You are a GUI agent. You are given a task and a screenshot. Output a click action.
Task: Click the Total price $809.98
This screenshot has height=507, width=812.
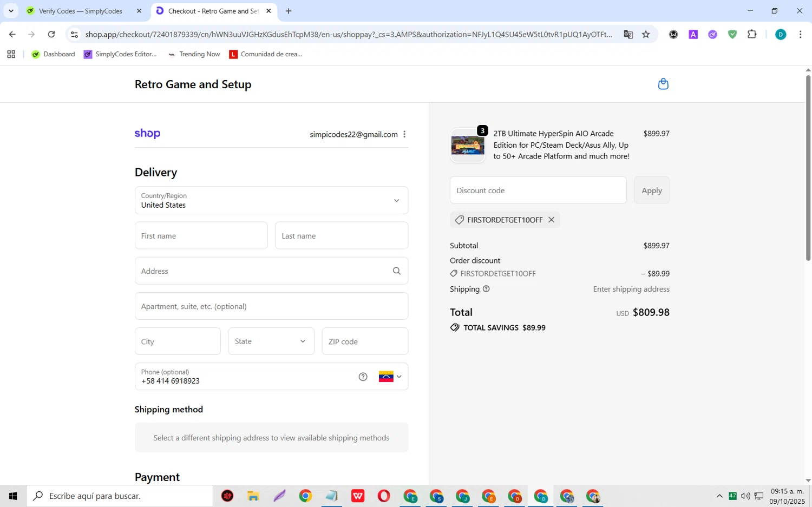[651, 312]
